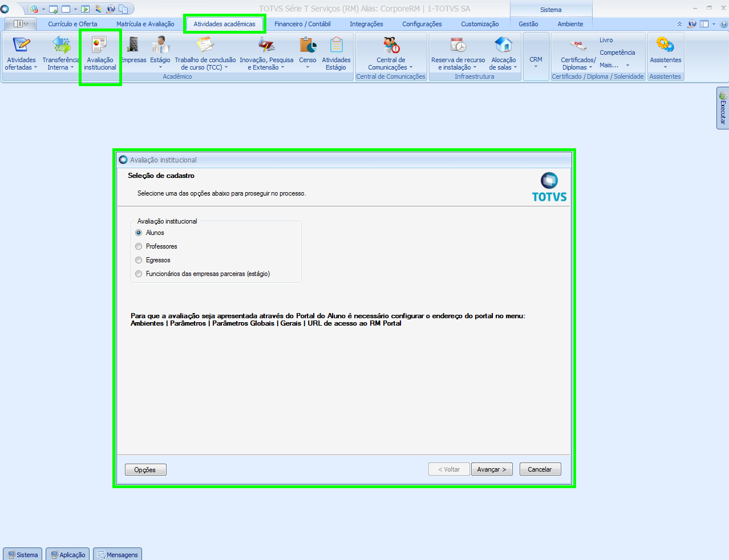Open the Configurações tab
Viewport: 729px width, 560px height.
pyautogui.click(x=422, y=24)
